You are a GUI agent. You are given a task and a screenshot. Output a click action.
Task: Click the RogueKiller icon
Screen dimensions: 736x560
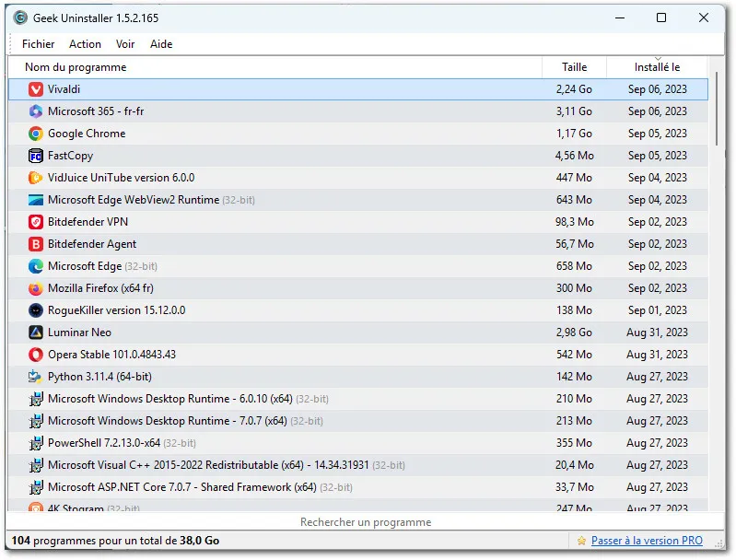coord(36,310)
